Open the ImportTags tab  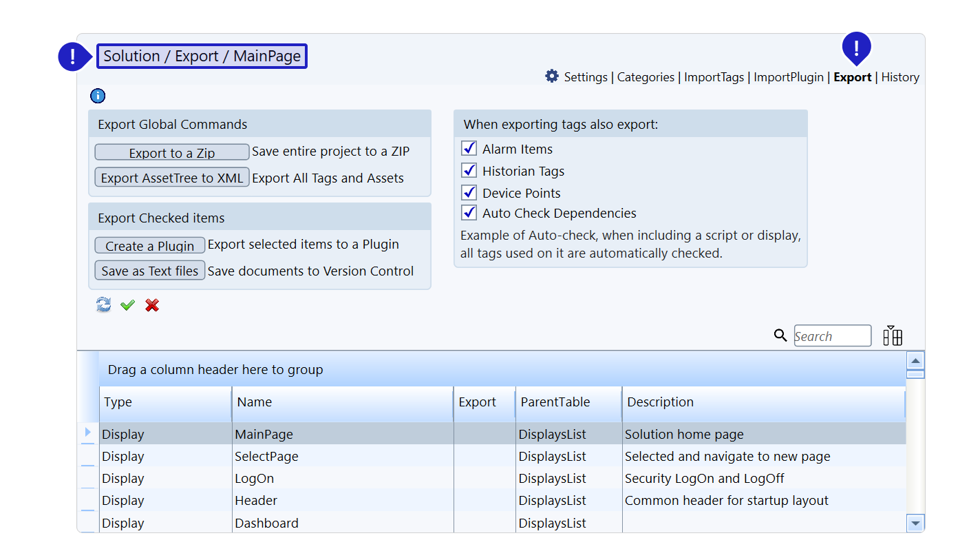pyautogui.click(x=714, y=77)
